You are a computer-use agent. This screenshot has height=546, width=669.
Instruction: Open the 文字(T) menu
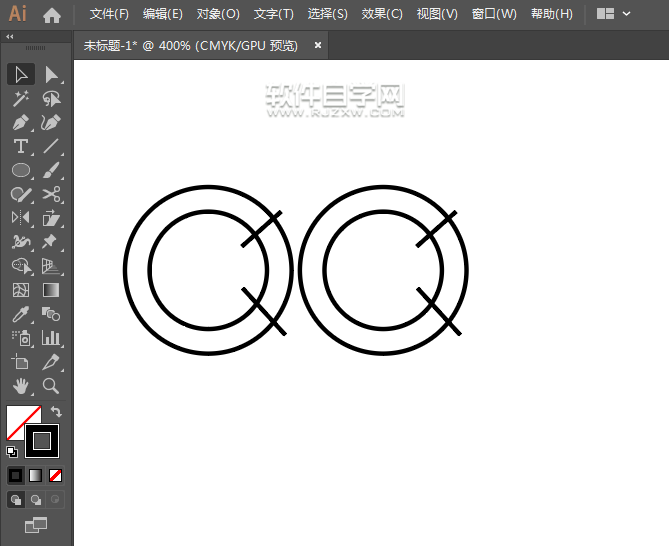pyautogui.click(x=273, y=14)
